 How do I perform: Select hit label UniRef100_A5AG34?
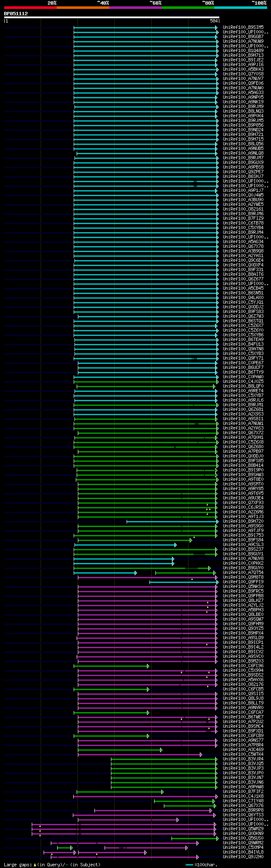tap(243, 242)
